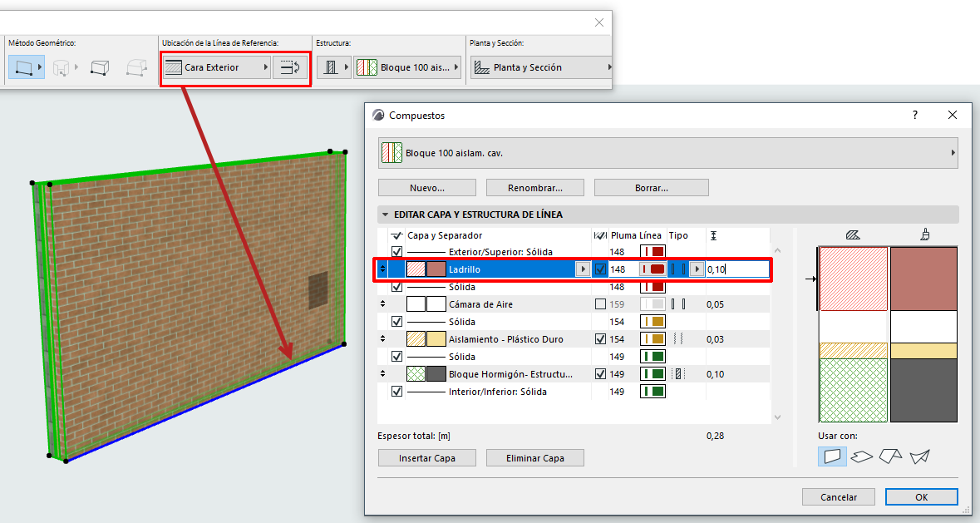Click the gray pen swatch of Cámara de Aire
The width and height of the screenshot is (980, 523).
[x=653, y=304]
